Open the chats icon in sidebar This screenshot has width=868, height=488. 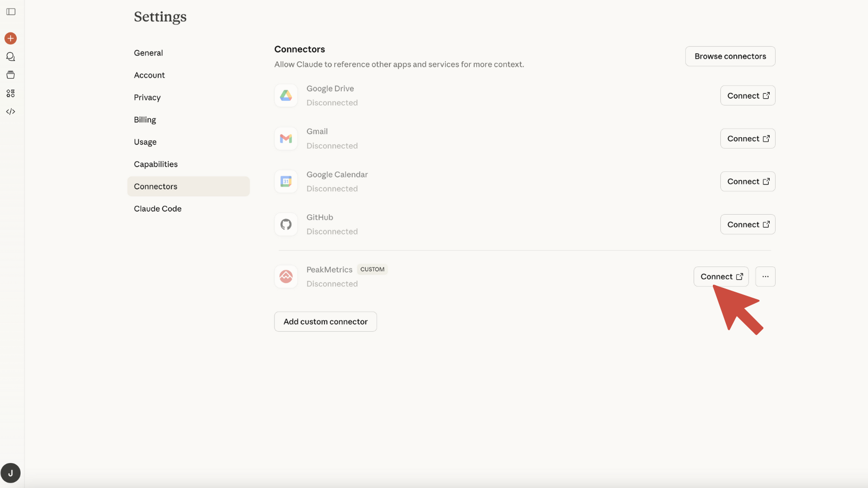coord(11,57)
